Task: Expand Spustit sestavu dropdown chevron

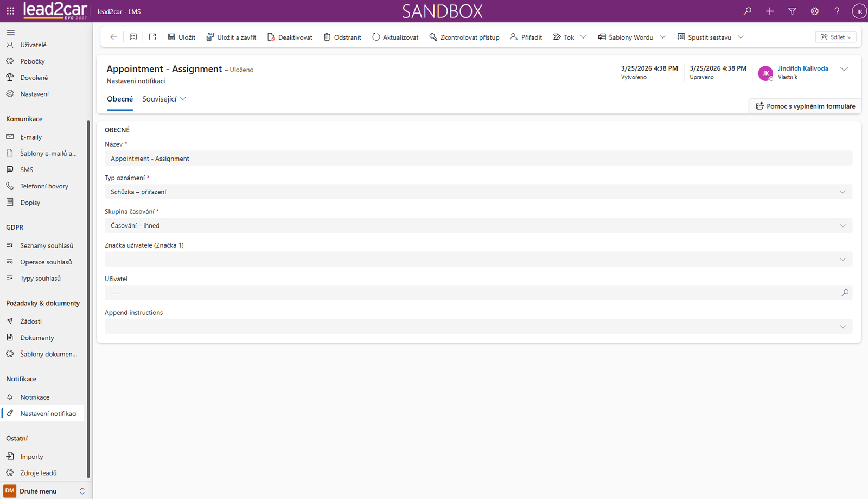Action: click(x=741, y=37)
